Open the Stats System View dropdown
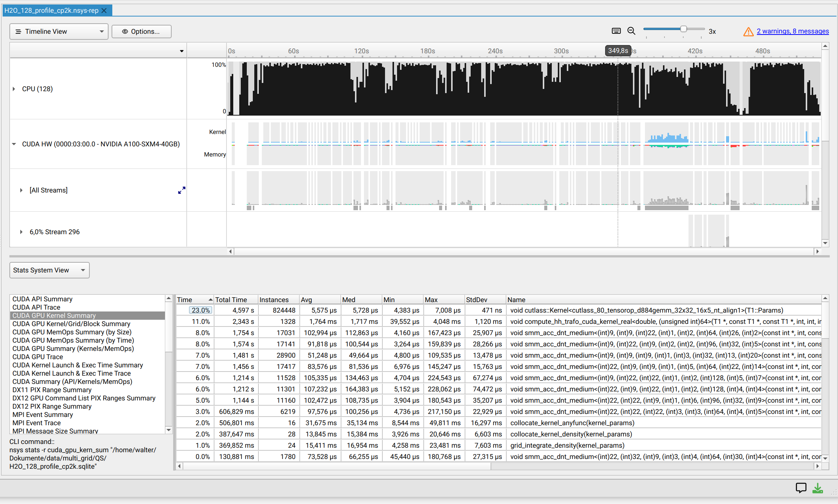838x504 pixels. point(50,270)
